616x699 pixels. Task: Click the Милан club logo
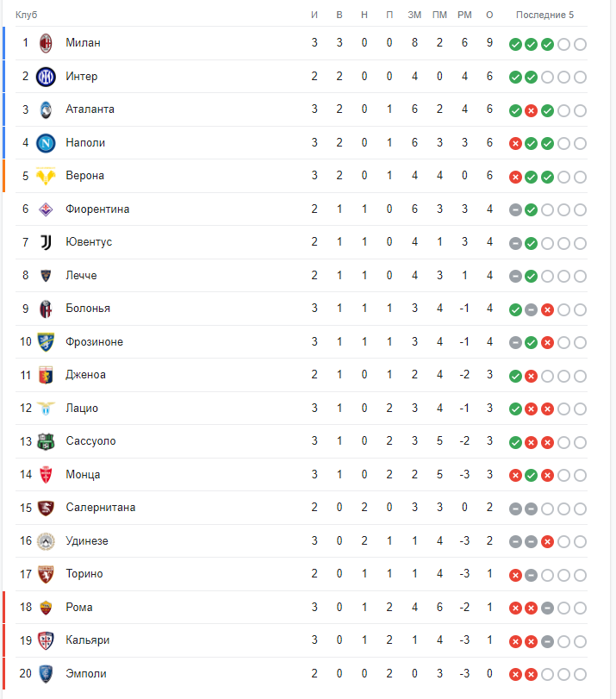coord(46,43)
